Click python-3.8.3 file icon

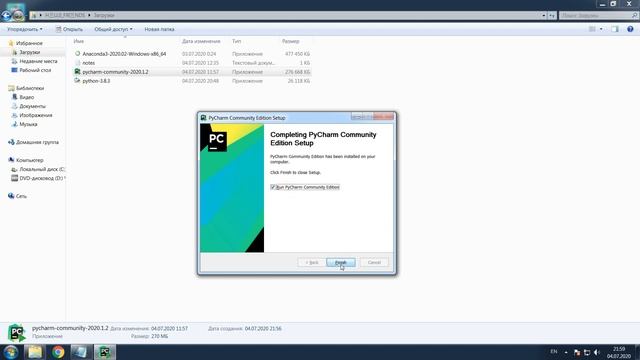[x=78, y=80]
